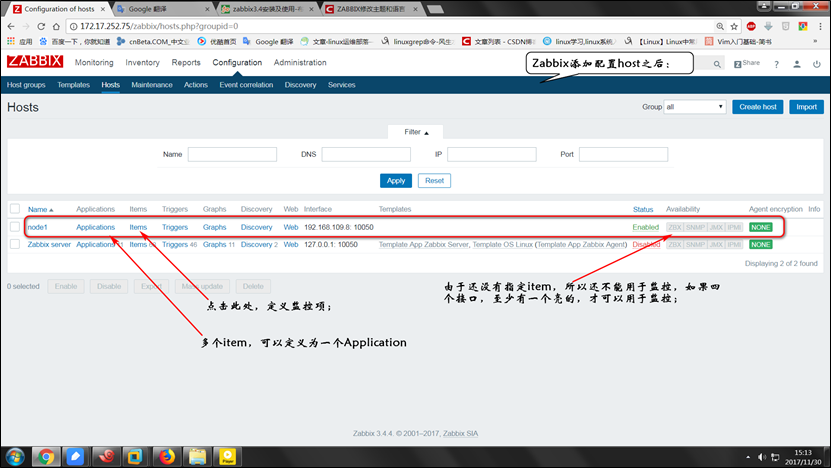Viewport: 831px width, 468px height.
Task: Click Zabbix search magnifier icon
Action: (717, 64)
